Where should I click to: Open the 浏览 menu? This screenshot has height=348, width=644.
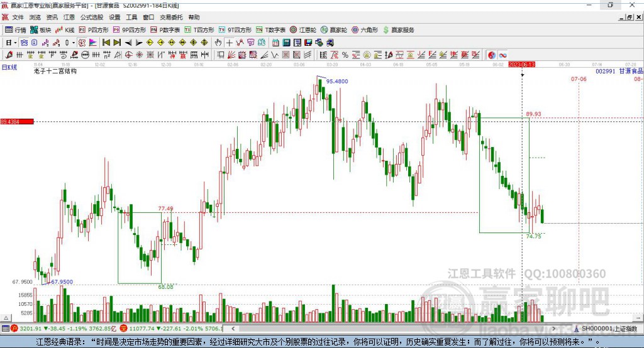(x=35, y=17)
